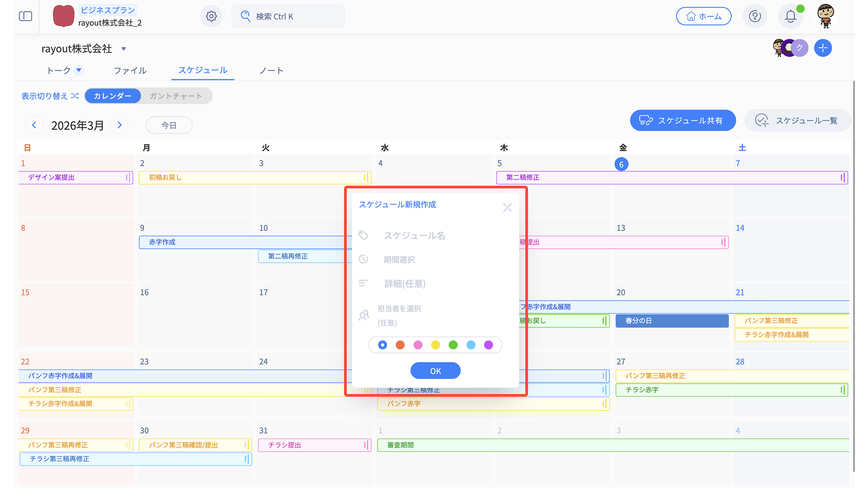868x488 pixels.
Task: Select the green color radio option
Action: coord(453,345)
